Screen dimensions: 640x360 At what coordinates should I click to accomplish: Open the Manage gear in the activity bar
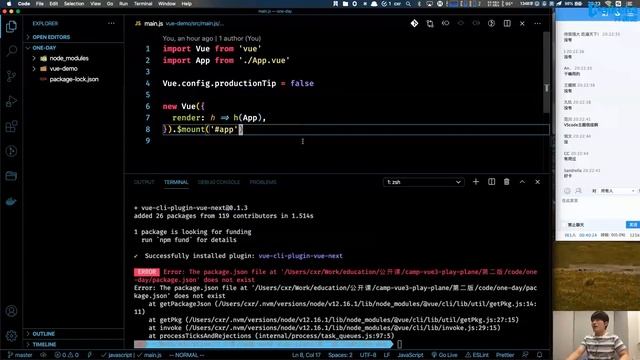(x=11, y=336)
